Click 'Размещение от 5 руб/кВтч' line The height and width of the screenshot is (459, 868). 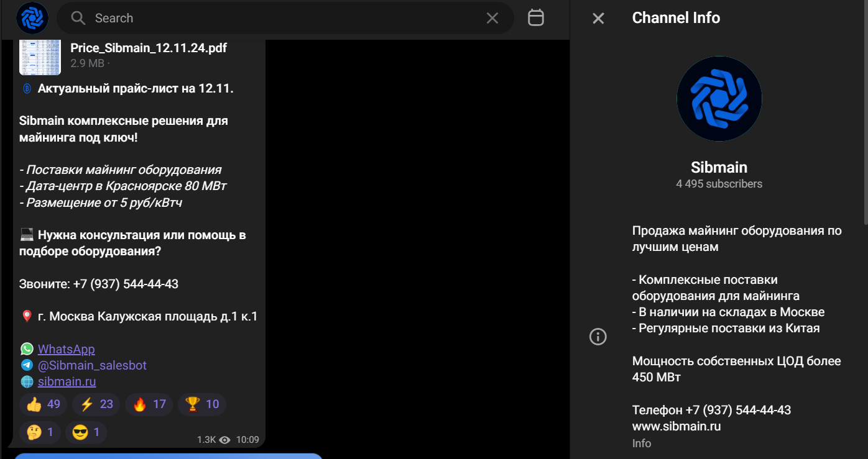coord(101,202)
